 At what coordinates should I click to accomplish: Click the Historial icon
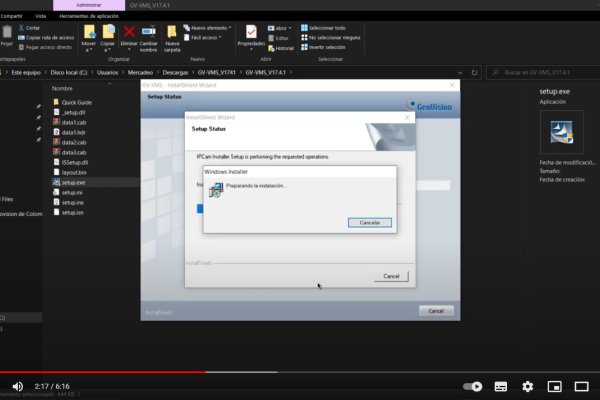[271, 48]
